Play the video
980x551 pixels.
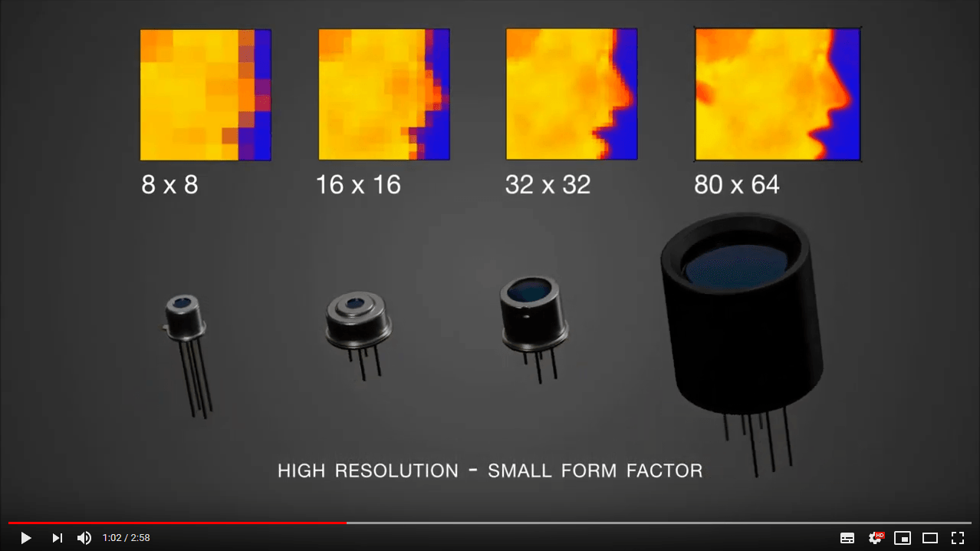pos(25,538)
